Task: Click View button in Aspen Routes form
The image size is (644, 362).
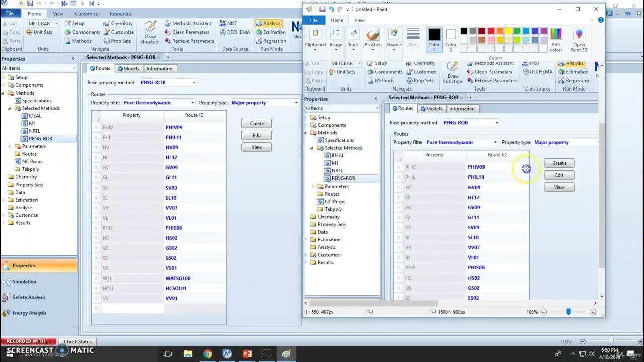Action: pyautogui.click(x=257, y=147)
